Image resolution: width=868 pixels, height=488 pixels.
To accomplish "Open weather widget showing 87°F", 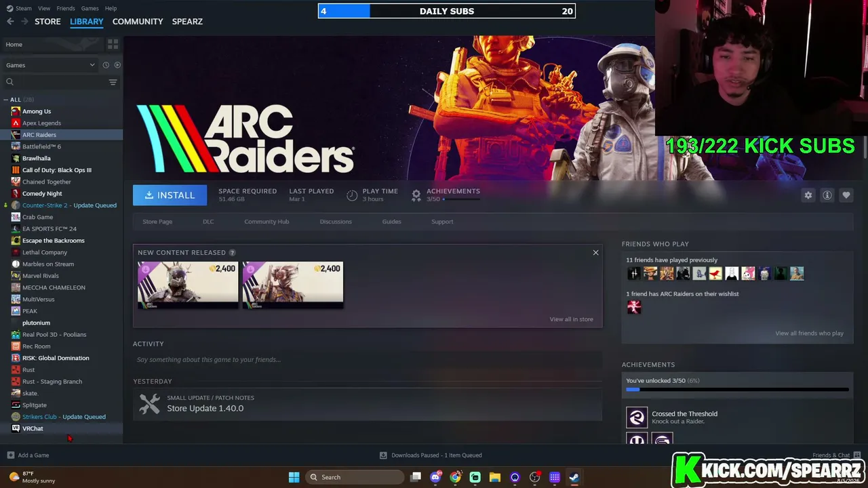I will coord(31,477).
